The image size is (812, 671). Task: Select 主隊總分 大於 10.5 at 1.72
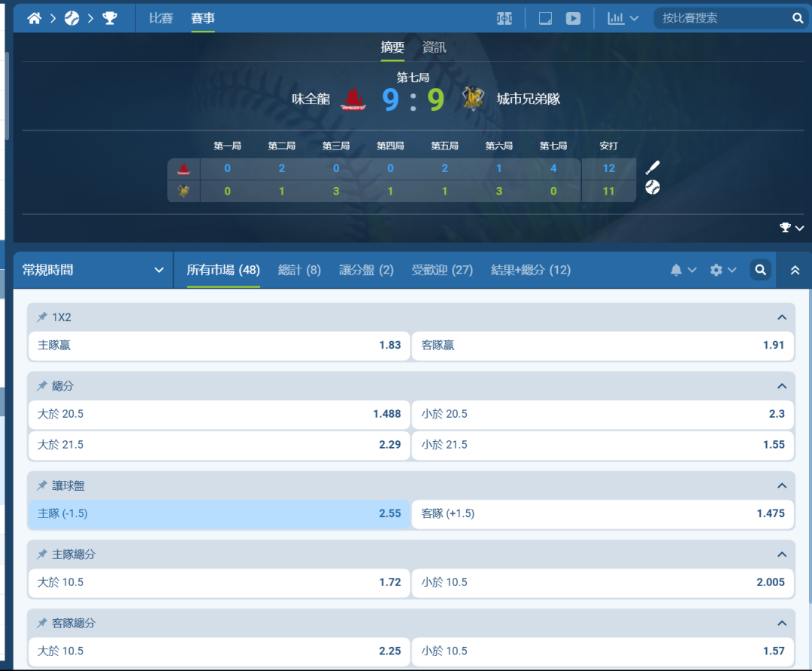[x=220, y=582]
